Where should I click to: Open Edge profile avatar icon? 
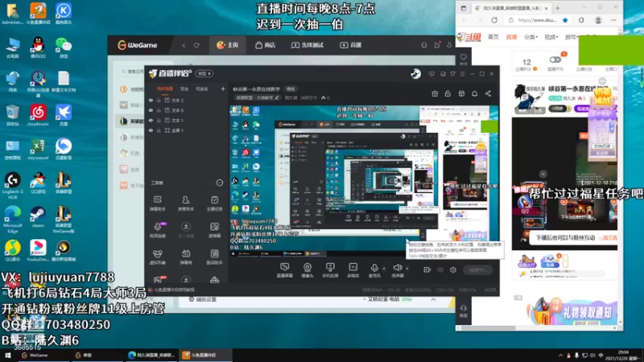click(598, 19)
